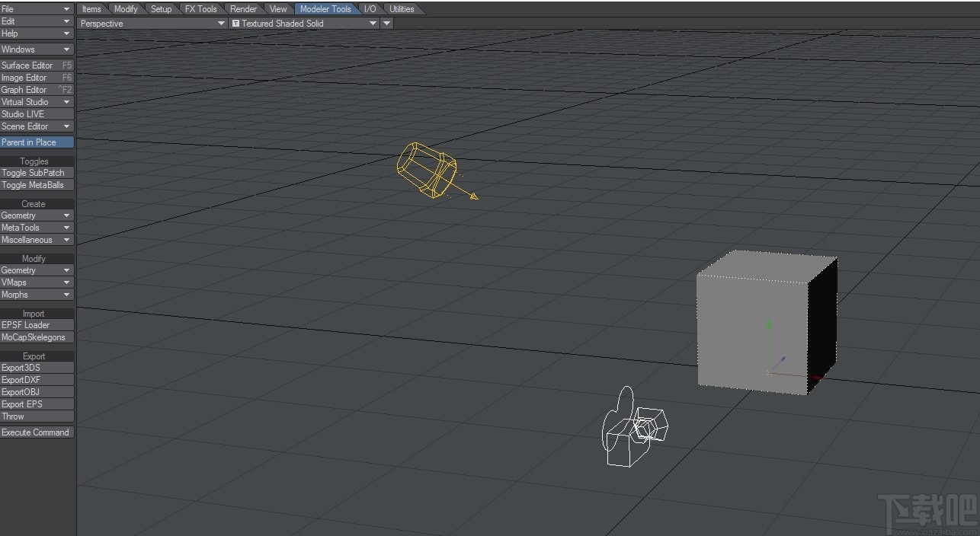Open the File menu
This screenshot has height=536, width=980.
click(x=37, y=8)
